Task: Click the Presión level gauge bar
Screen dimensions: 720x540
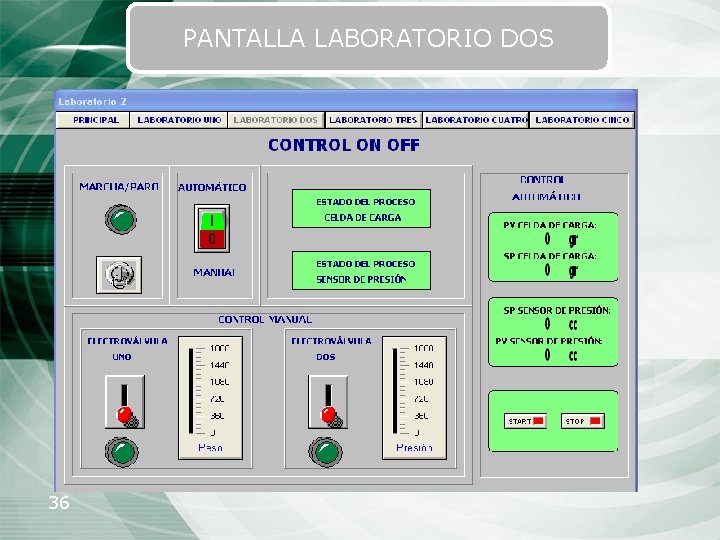Action: (x=395, y=391)
